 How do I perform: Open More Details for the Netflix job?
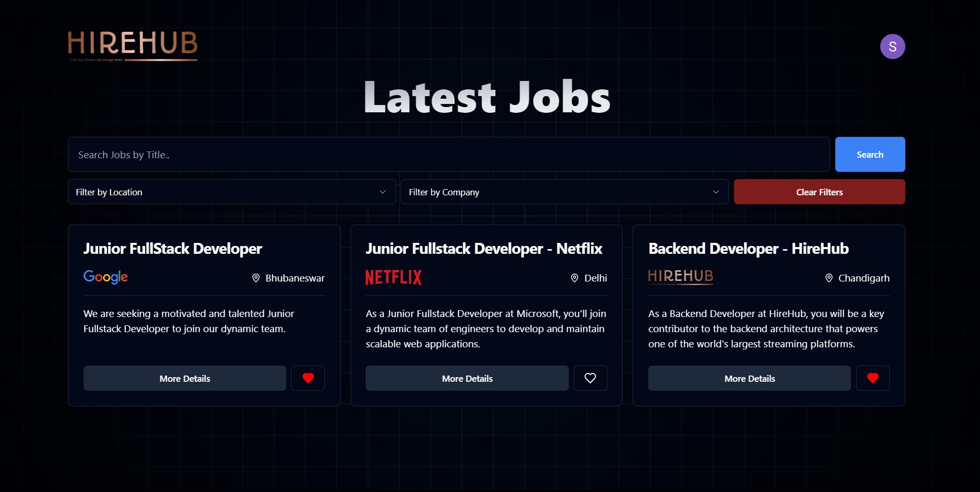[466, 378]
